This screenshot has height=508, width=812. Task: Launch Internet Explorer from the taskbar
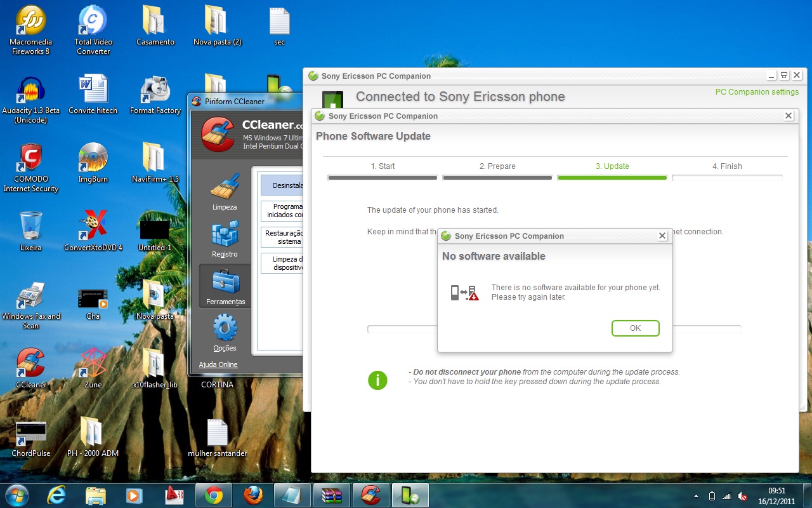click(x=56, y=495)
